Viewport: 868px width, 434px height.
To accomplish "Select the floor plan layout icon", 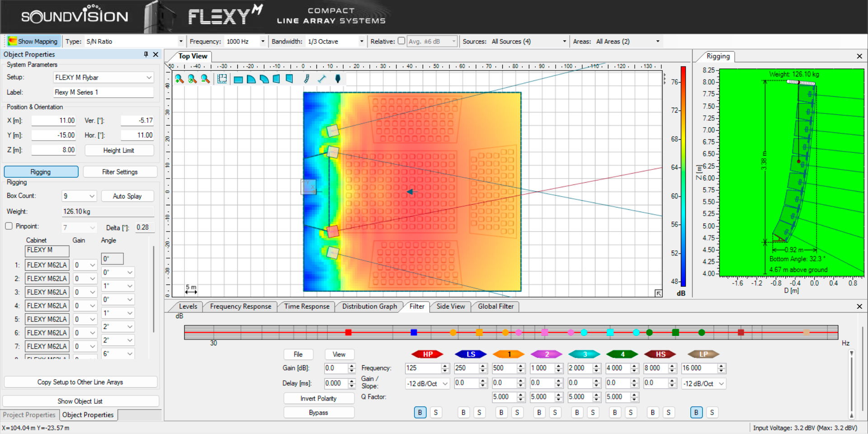I will tap(222, 79).
